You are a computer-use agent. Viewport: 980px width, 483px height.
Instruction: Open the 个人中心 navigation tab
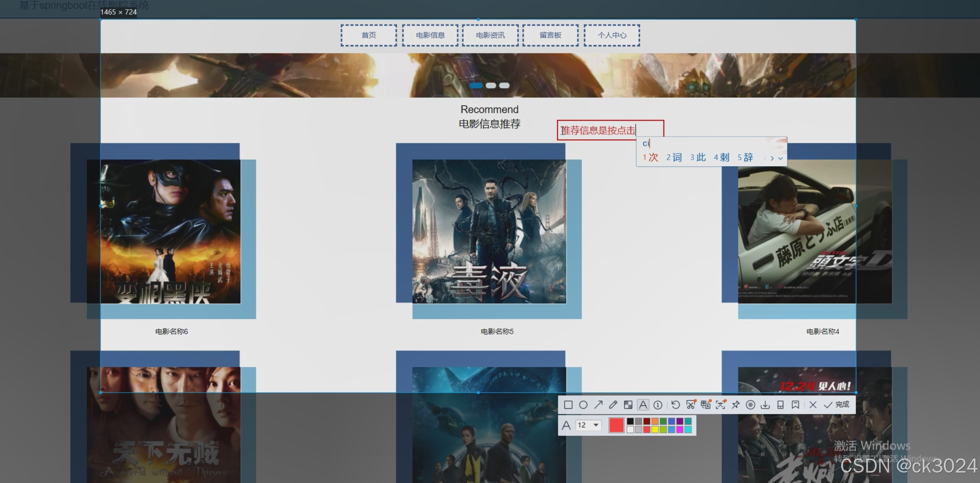(x=612, y=35)
